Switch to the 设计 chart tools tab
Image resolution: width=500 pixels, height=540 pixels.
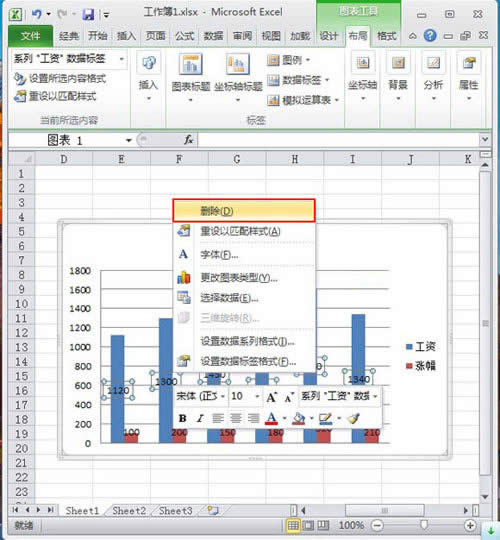329,36
